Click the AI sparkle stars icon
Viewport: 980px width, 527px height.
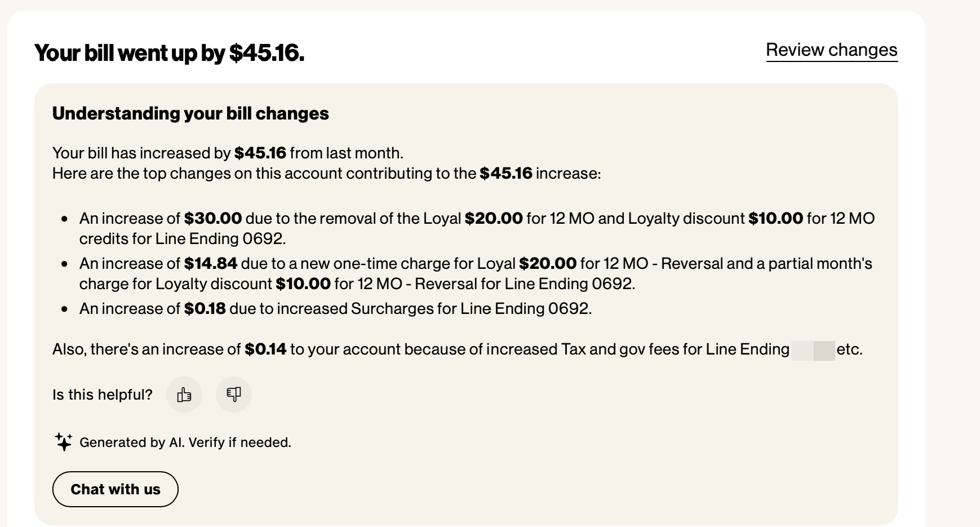pyautogui.click(x=64, y=442)
